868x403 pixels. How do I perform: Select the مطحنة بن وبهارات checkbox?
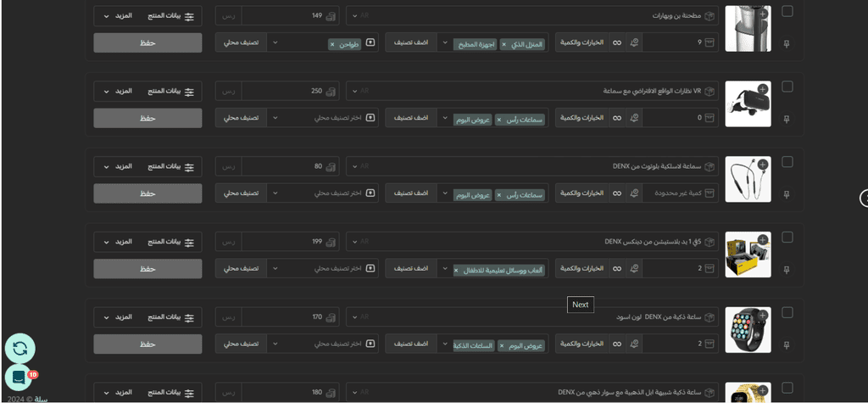(x=787, y=12)
